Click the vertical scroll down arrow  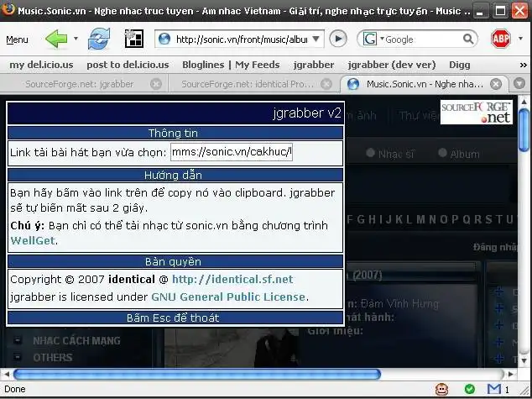(x=524, y=360)
